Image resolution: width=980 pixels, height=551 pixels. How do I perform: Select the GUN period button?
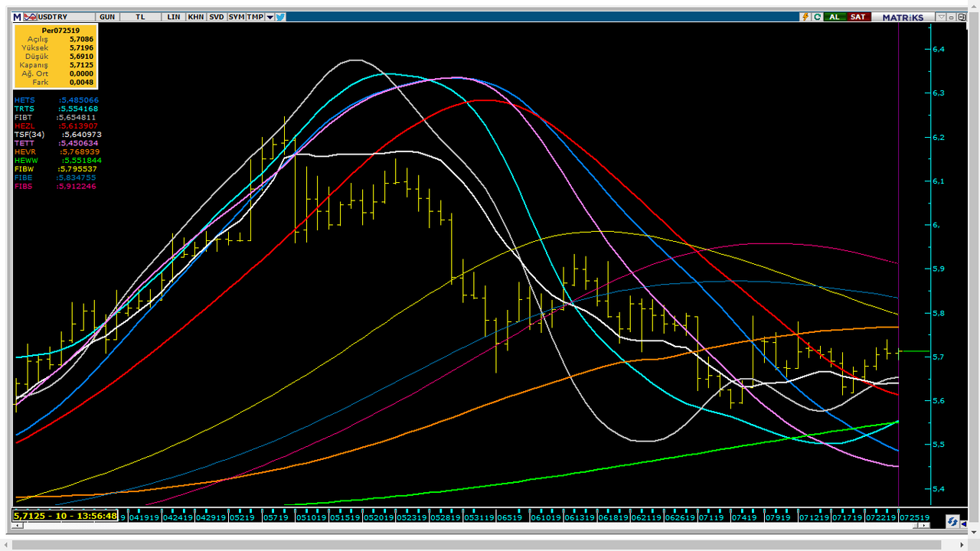point(107,17)
